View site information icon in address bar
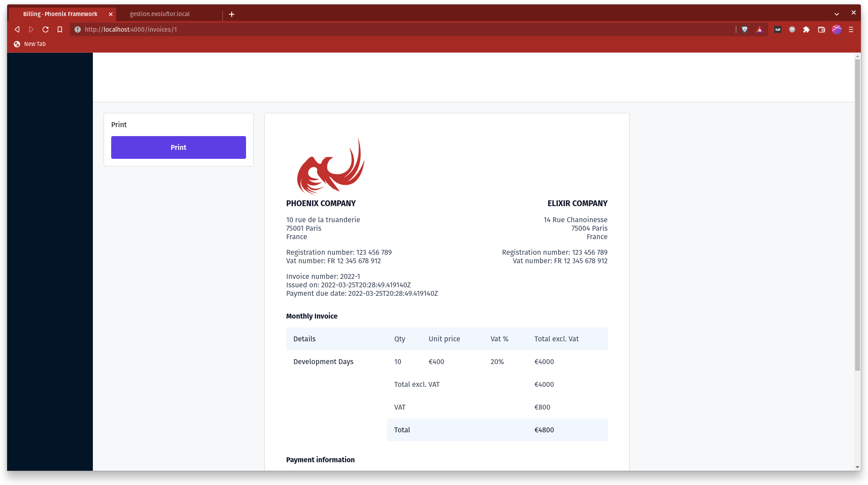 coord(78,29)
